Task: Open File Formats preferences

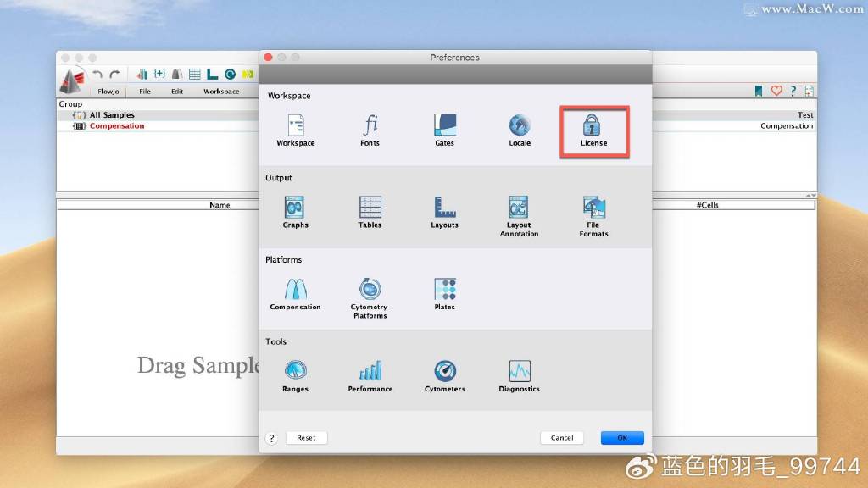Action: click(x=593, y=216)
